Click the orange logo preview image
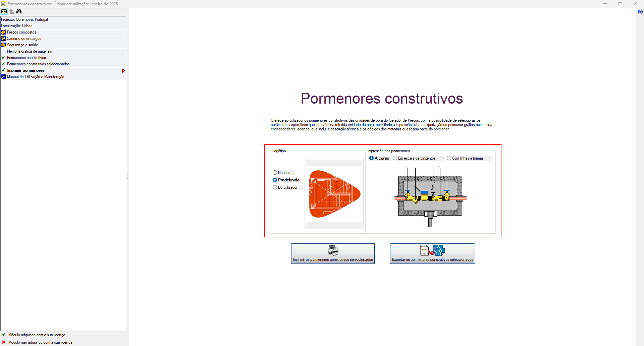The width and height of the screenshot is (644, 346). [334, 194]
